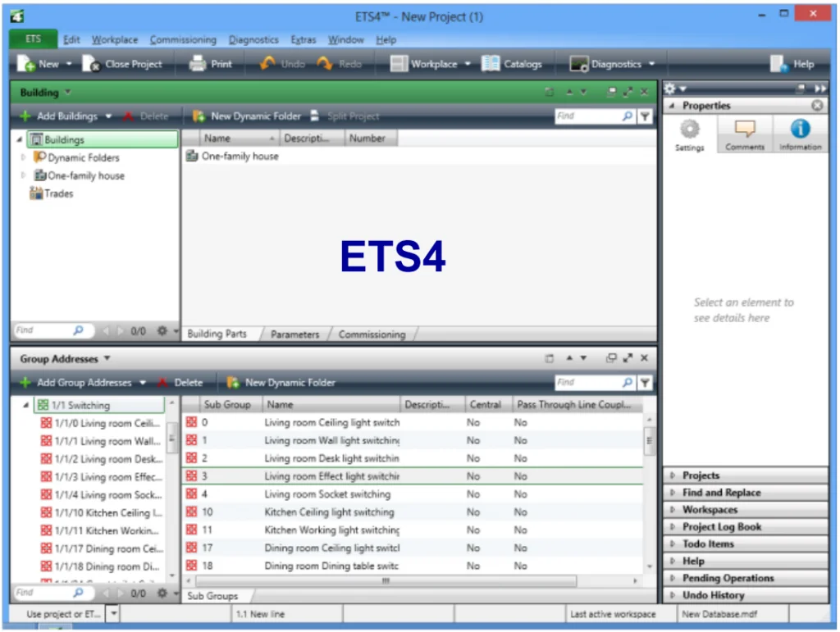This screenshot has height=632, width=840.
Task: Click the filter icon in Group Addresses panel
Action: tap(645, 382)
